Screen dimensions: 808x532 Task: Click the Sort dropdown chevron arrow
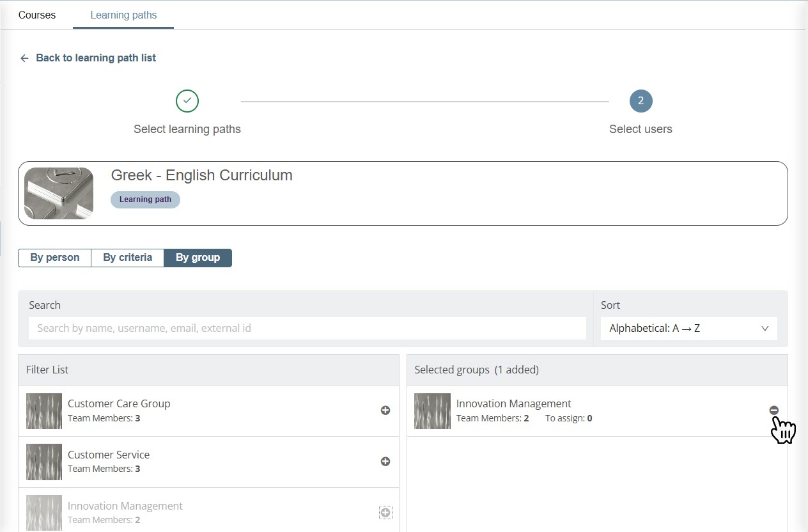tap(765, 329)
